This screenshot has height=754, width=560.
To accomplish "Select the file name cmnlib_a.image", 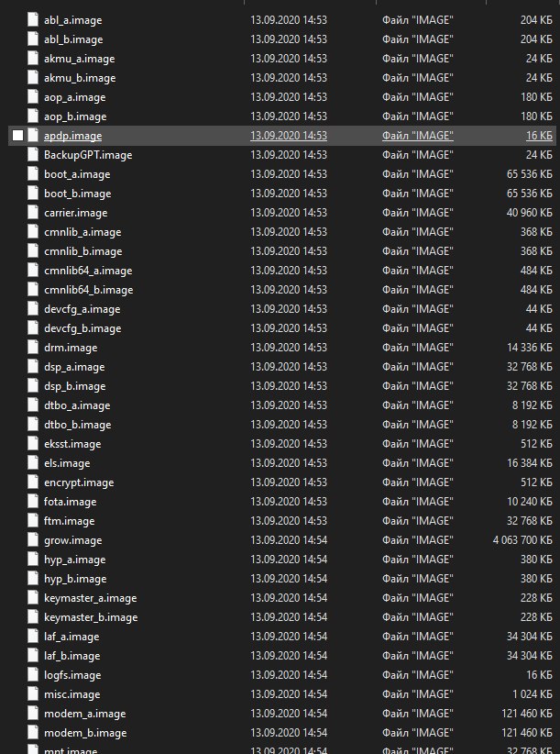I will tap(82, 232).
